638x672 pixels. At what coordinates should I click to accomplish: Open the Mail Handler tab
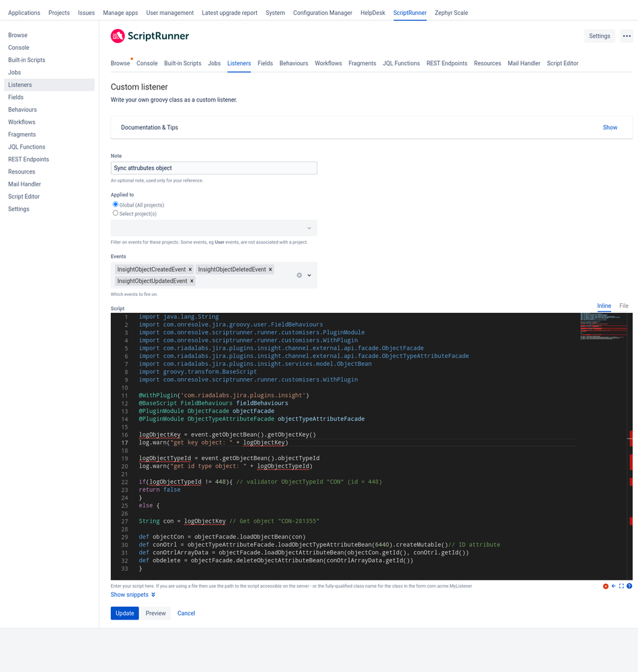click(524, 63)
